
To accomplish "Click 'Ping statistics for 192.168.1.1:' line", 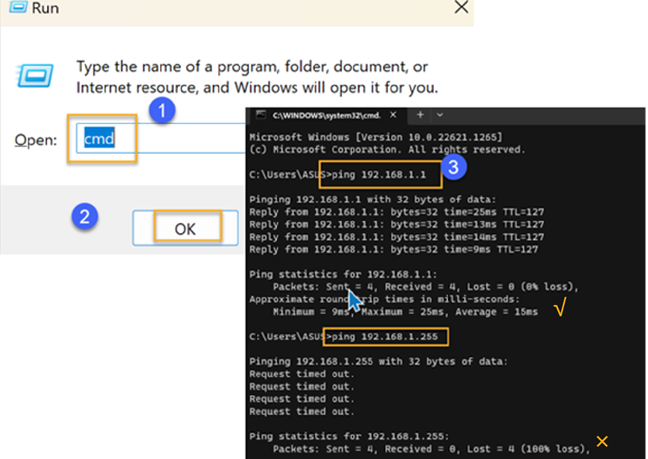I will point(343,274).
